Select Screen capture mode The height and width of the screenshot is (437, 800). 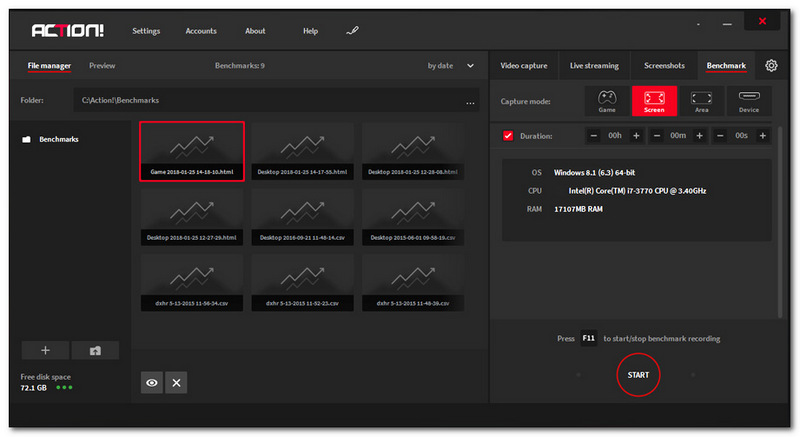coord(654,101)
